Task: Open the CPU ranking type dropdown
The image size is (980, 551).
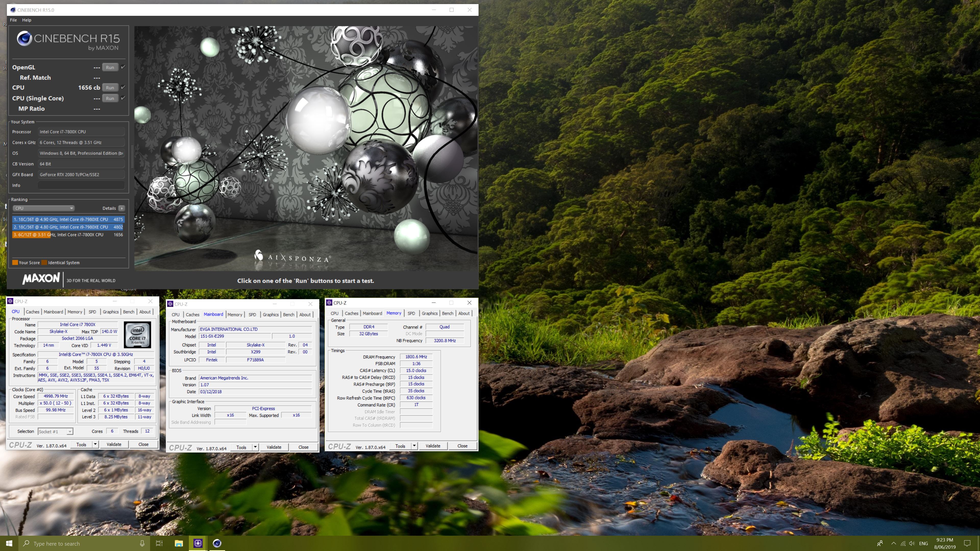Action: [x=44, y=208]
